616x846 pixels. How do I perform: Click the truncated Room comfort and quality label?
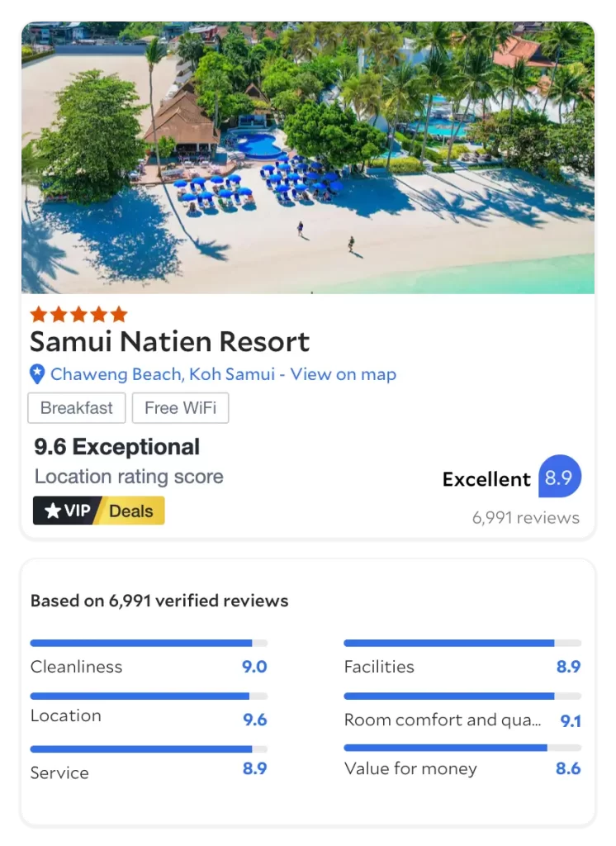[x=443, y=720]
